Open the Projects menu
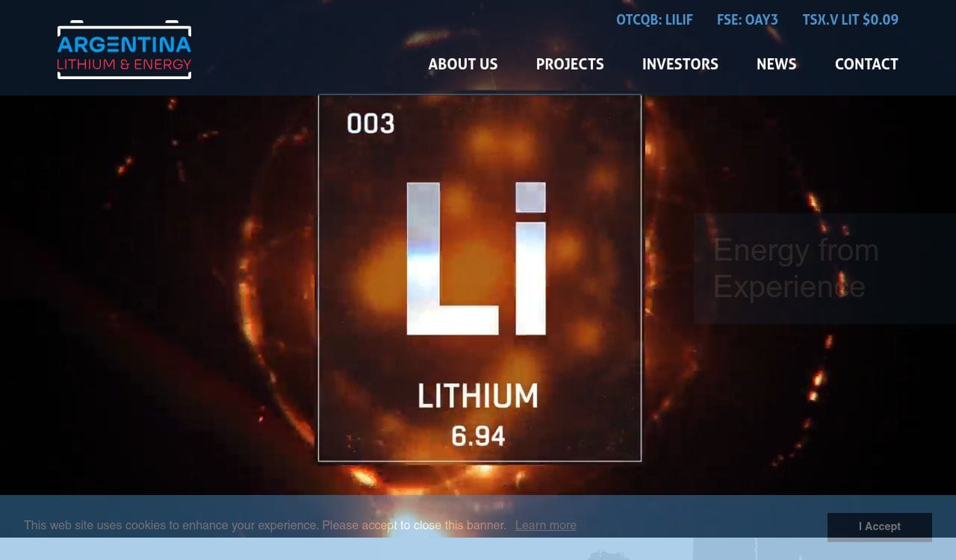Viewport: 956px width, 560px height. click(x=569, y=64)
